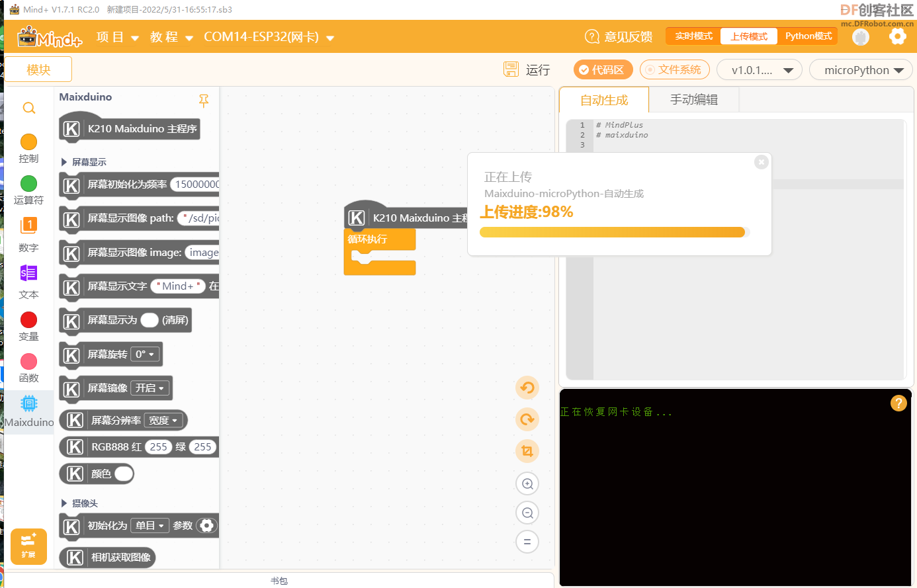Screen dimensions: 917x588
Task: Switch to 自动生成 tab
Action: (x=604, y=100)
